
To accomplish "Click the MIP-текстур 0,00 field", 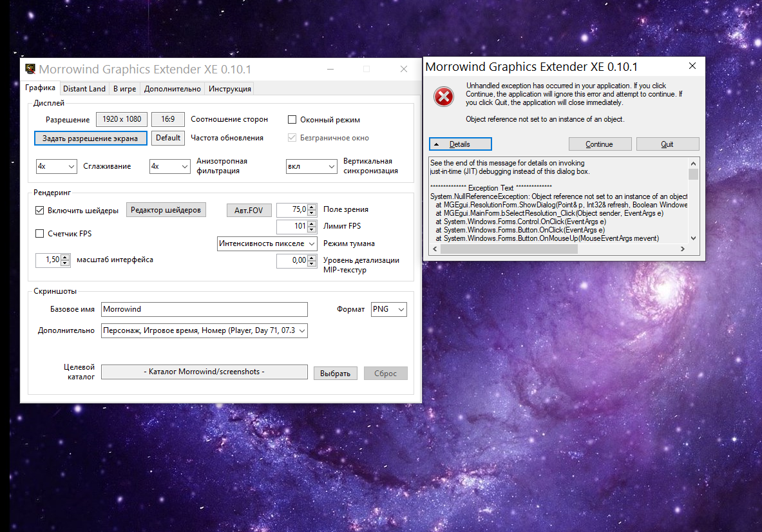I will [x=292, y=260].
